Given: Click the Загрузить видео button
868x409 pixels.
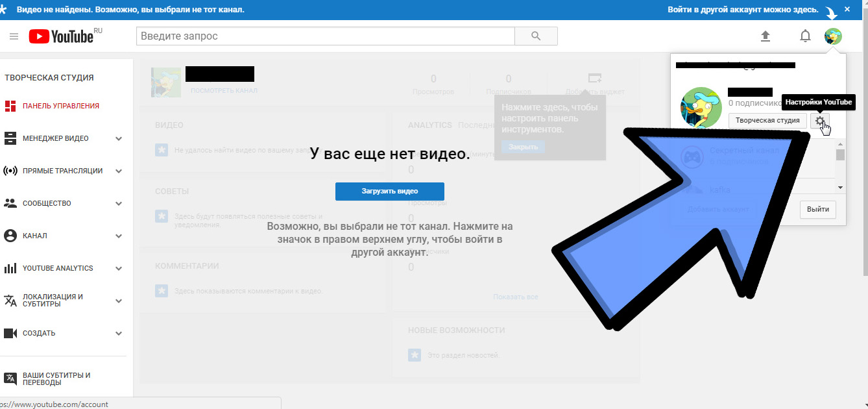Looking at the screenshot, I should click(x=390, y=192).
